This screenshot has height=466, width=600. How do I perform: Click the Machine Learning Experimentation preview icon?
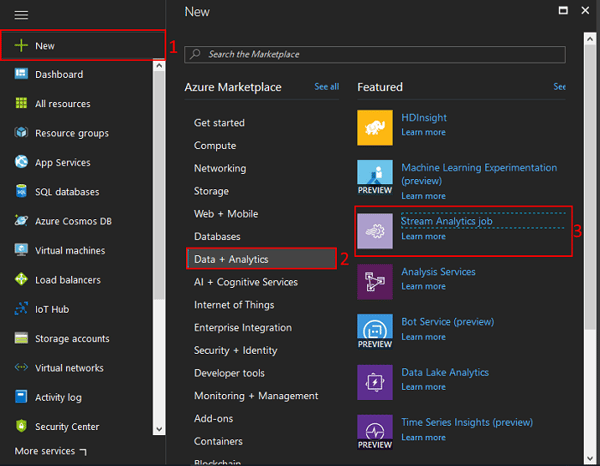point(375,178)
